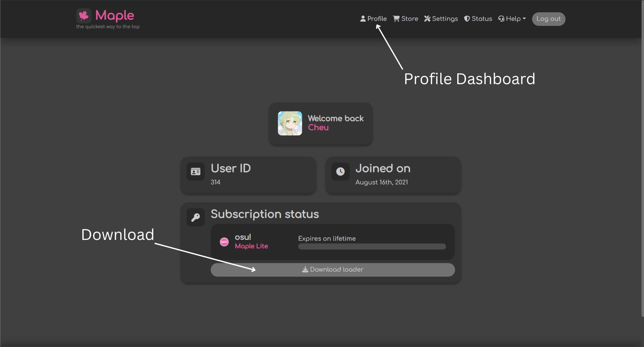Viewport: 644px width, 347px height.
Task: Click the page vertical scrollbar
Action: tap(642, 157)
